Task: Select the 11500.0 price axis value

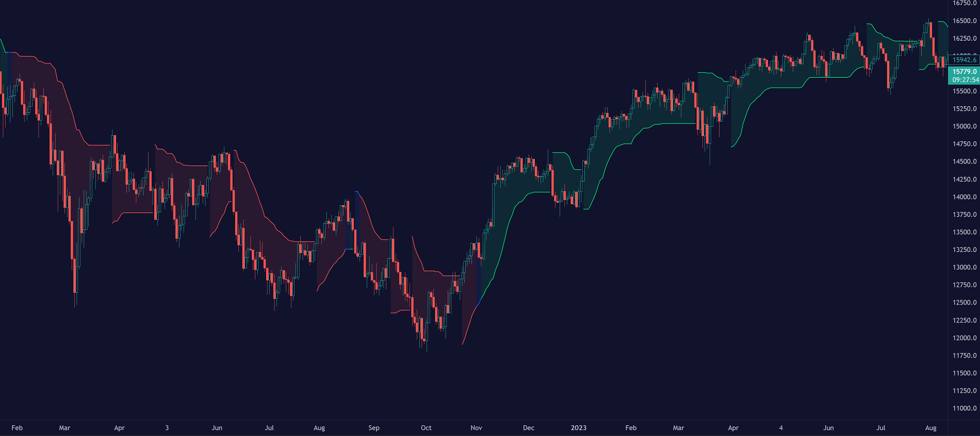Action: (965, 373)
